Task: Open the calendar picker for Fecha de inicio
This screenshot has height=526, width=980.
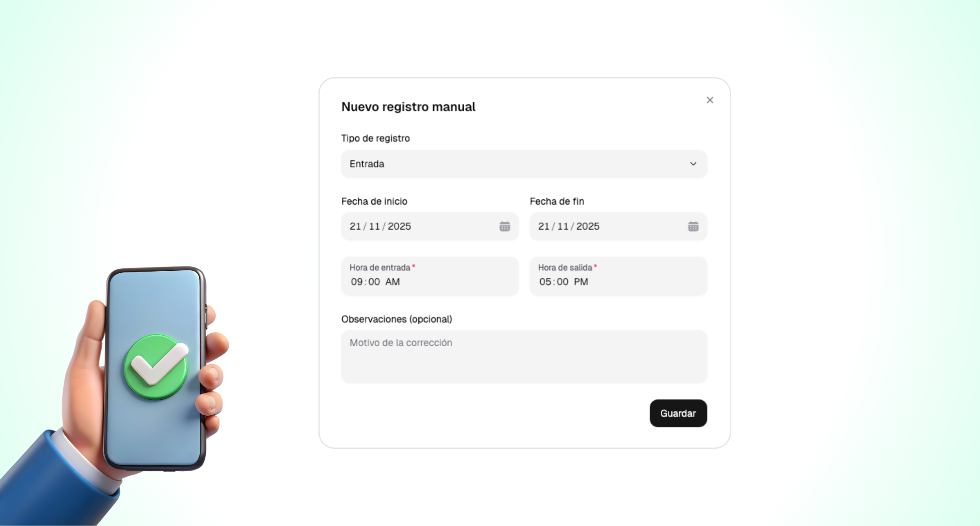Action: click(x=504, y=226)
